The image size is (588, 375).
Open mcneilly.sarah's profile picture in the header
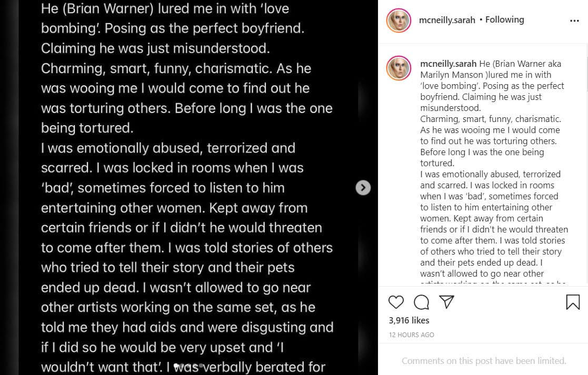pos(398,19)
